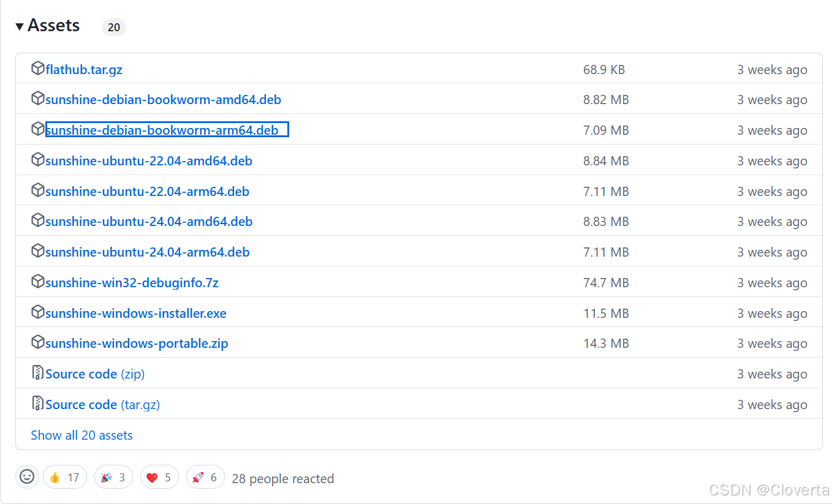The image size is (832, 504).
Task: Toggle the party popper reaction with 3
Action: 113,477
